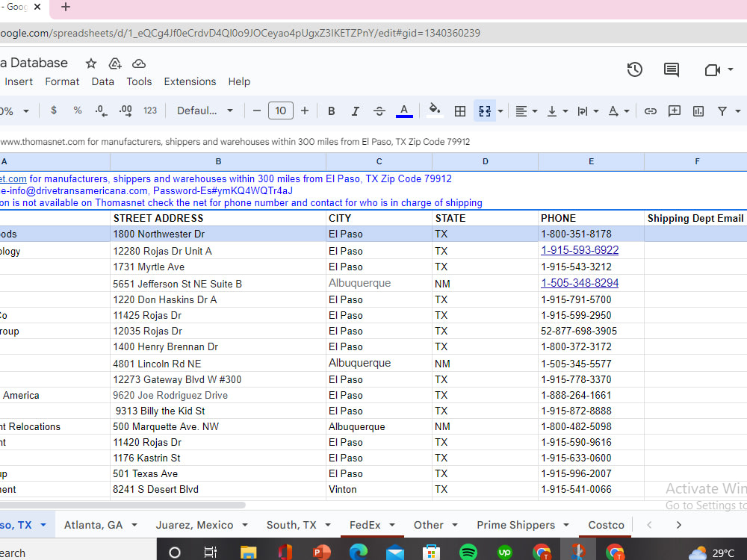747x560 pixels.
Task: Select column E header
Action: click(x=591, y=161)
